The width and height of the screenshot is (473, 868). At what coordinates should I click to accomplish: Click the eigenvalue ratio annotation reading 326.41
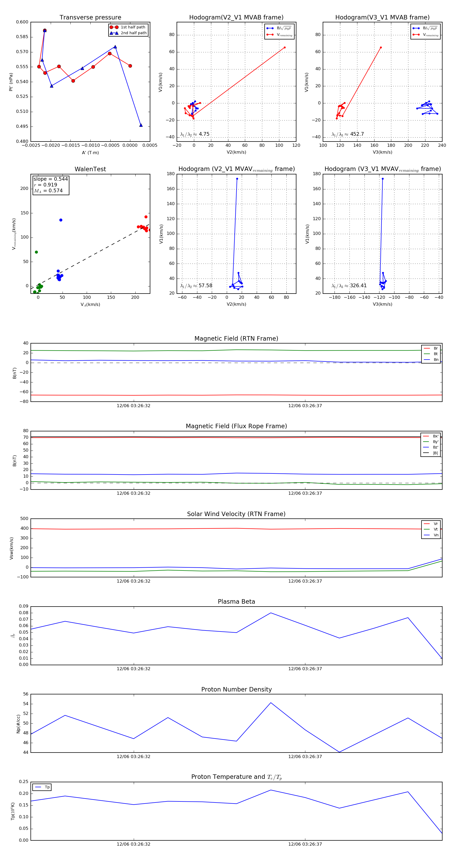pos(349,286)
